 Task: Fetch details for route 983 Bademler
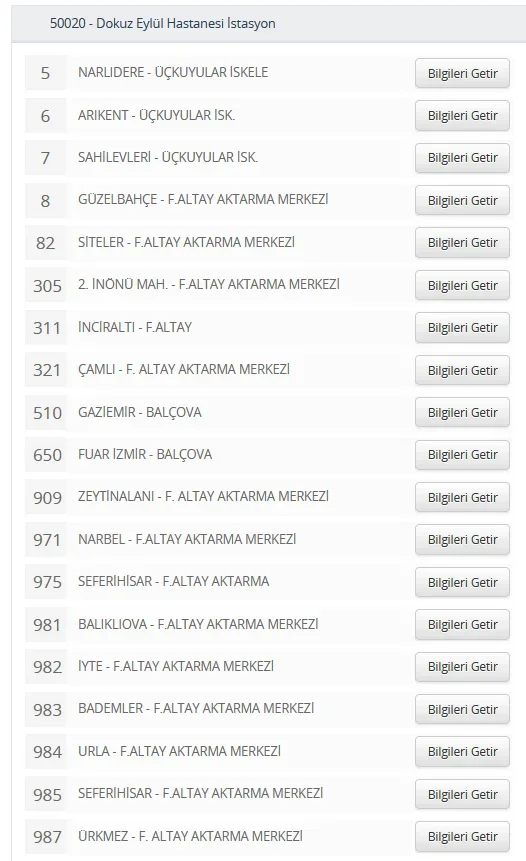[462, 709]
